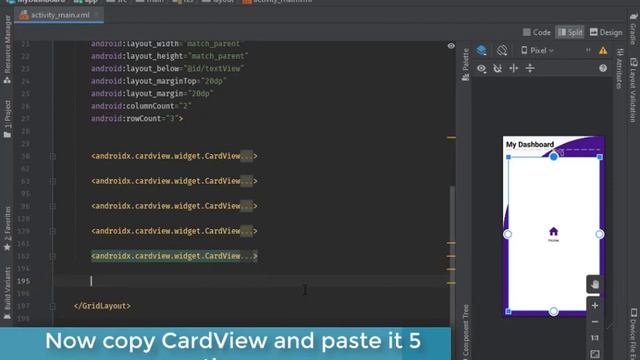Open the 2: Favorites tool window

click(x=7, y=229)
